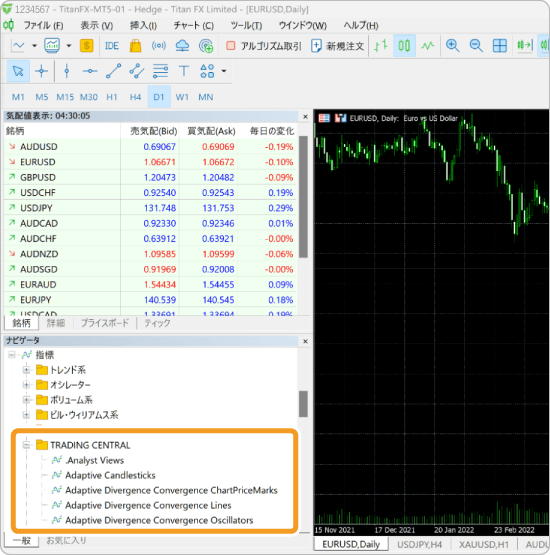Switch to H4 timeframe
Screen dimensions: 550x555
135,97
